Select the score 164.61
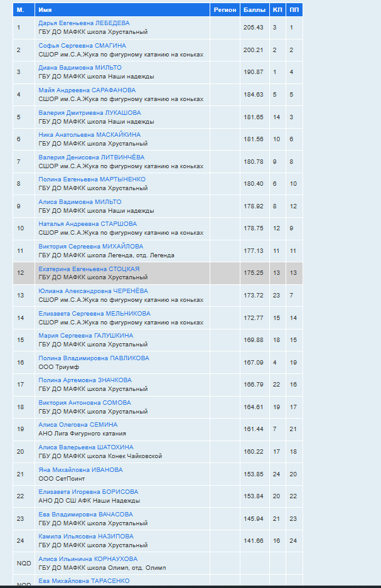 [254, 408]
